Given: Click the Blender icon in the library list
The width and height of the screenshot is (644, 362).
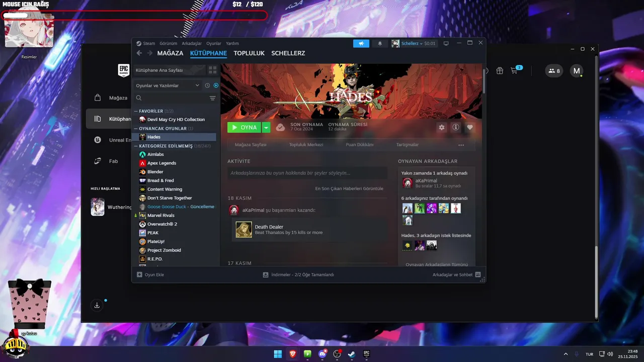Looking at the screenshot, I should click(x=142, y=172).
